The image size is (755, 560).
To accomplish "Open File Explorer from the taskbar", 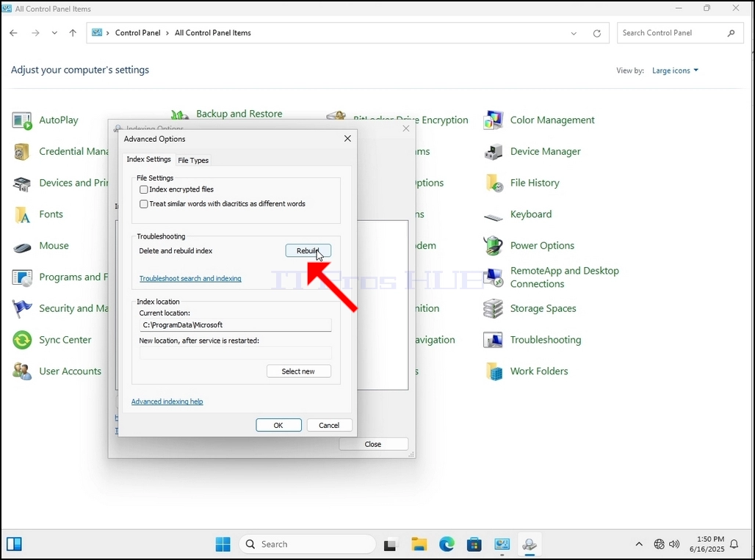I will [x=419, y=544].
